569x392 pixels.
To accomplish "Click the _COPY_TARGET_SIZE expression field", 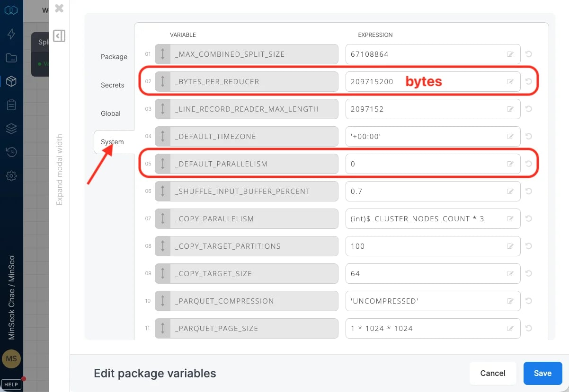I will point(433,274).
